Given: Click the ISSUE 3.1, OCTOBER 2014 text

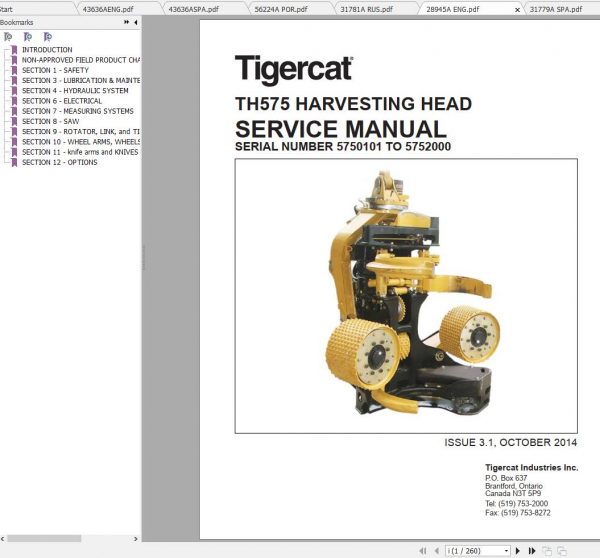Looking at the screenshot, I should pyautogui.click(x=510, y=442).
